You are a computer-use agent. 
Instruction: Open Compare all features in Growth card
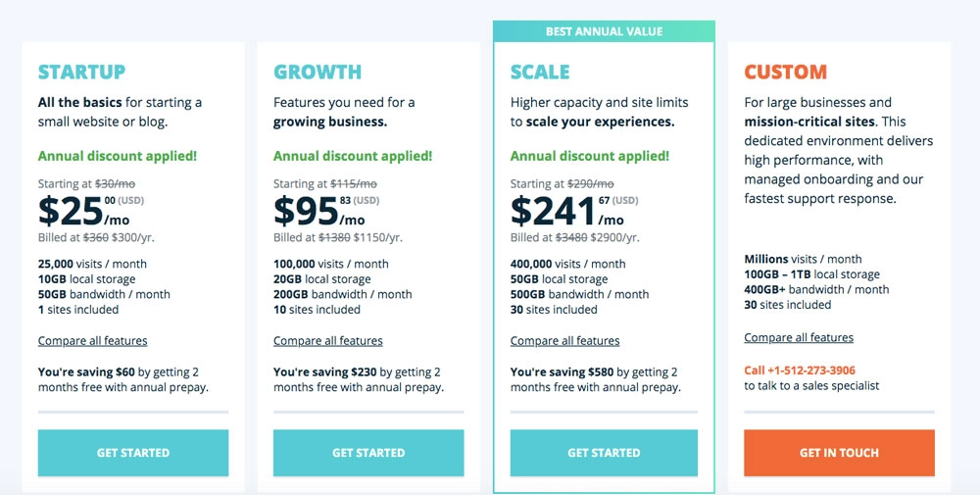click(x=328, y=341)
